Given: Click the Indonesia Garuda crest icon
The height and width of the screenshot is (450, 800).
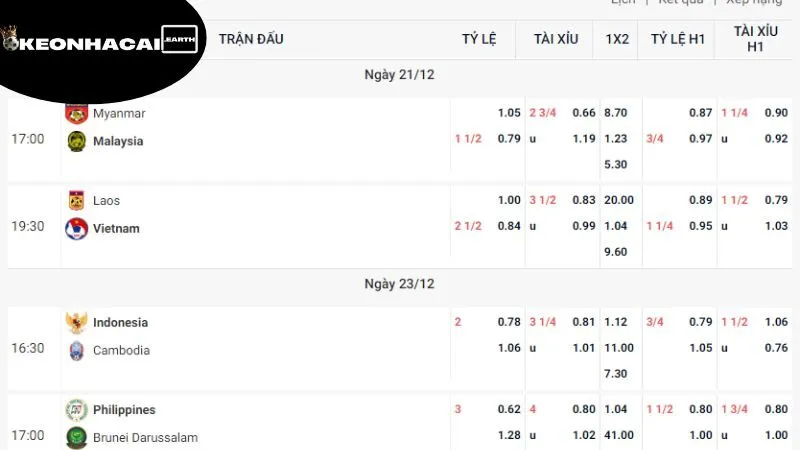Looking at the screenshot, I should 76,322.
